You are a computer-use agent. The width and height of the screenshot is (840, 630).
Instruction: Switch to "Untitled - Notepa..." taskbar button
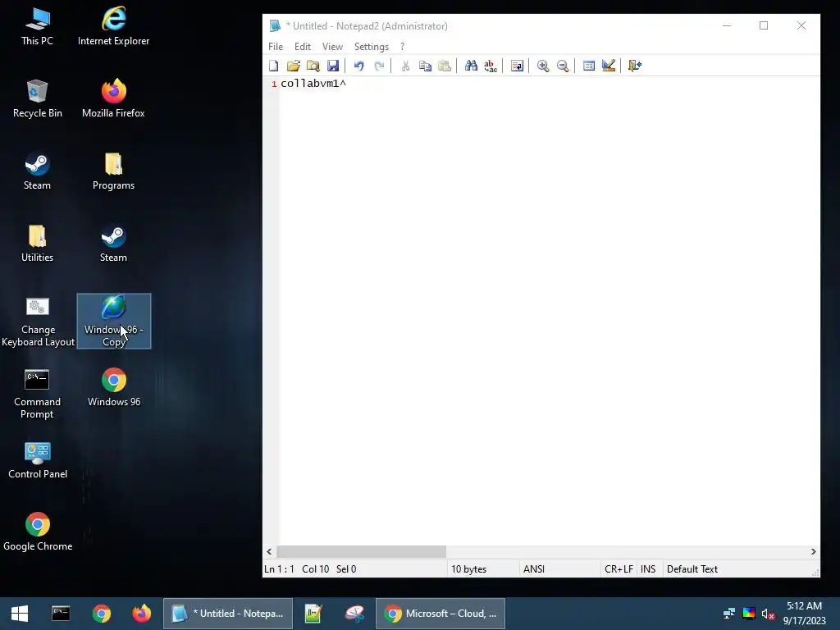[228, 614]
